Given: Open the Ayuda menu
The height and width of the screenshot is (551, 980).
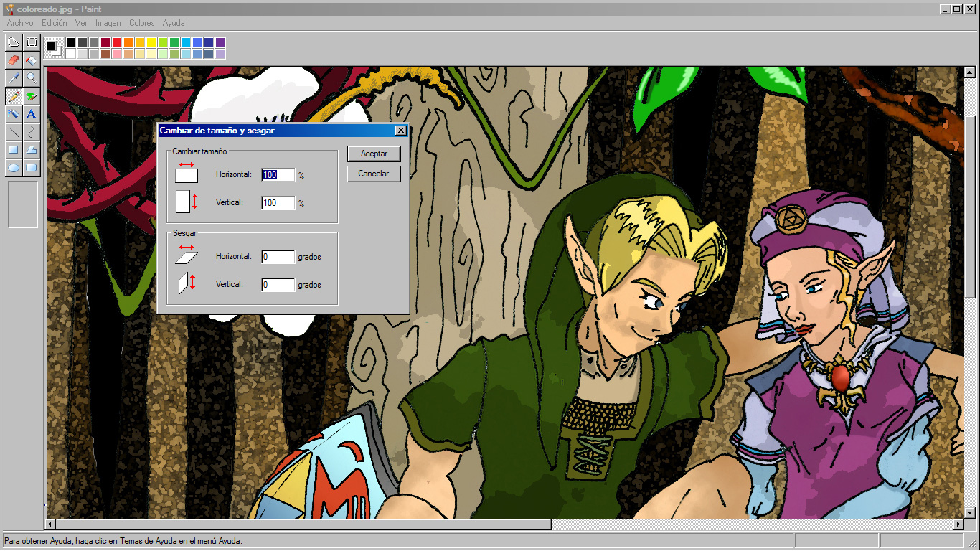Looking at the screenshot, I should click(174, 23).
